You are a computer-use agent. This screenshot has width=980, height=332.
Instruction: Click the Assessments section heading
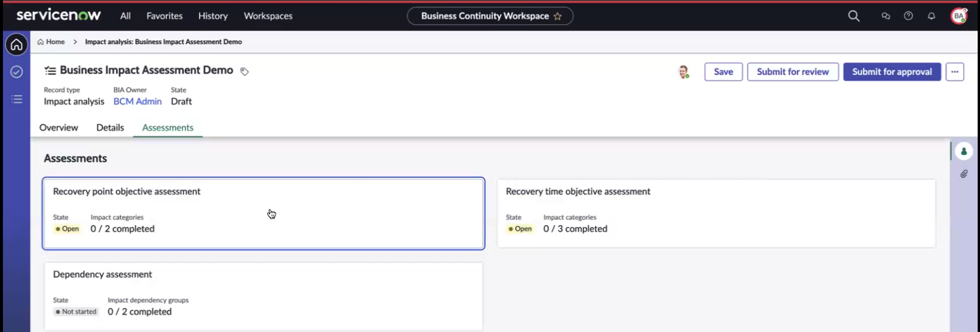click(x=75, y=158)
